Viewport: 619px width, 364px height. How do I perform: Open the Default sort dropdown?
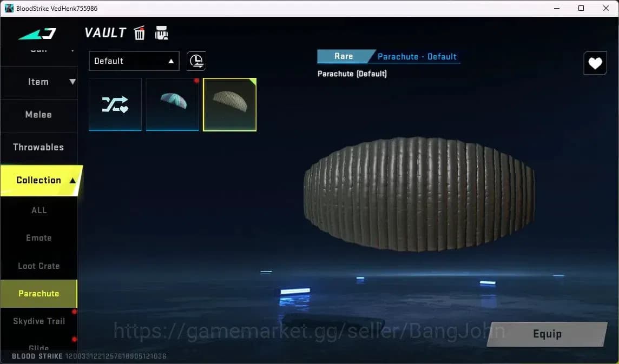click(x=134, y=61)
